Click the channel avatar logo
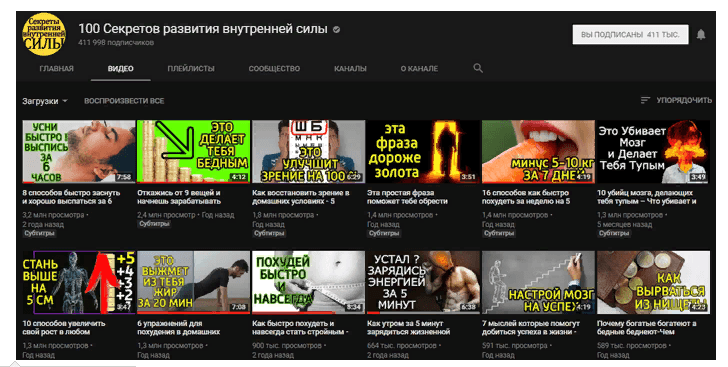 tap(44, 35)
